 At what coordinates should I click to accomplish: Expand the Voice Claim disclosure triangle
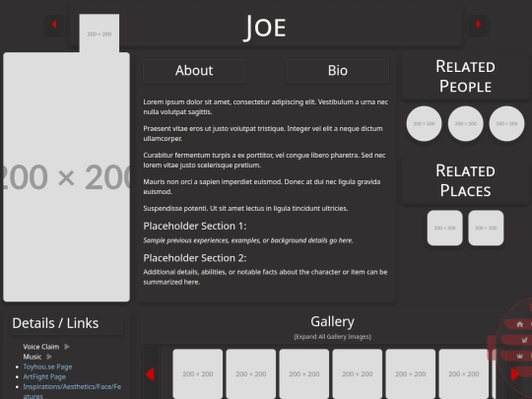[67, 347]
